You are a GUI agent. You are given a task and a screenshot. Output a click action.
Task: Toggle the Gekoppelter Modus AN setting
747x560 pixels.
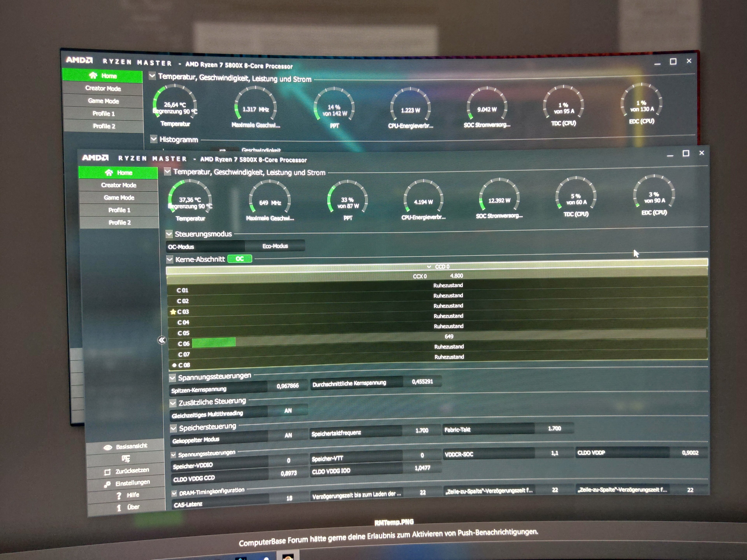point(288,435)
